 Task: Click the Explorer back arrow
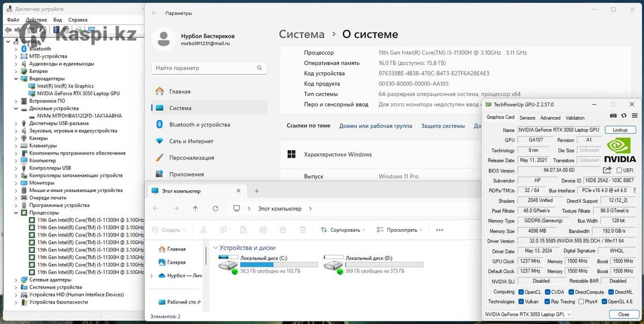tap(156, 209)
